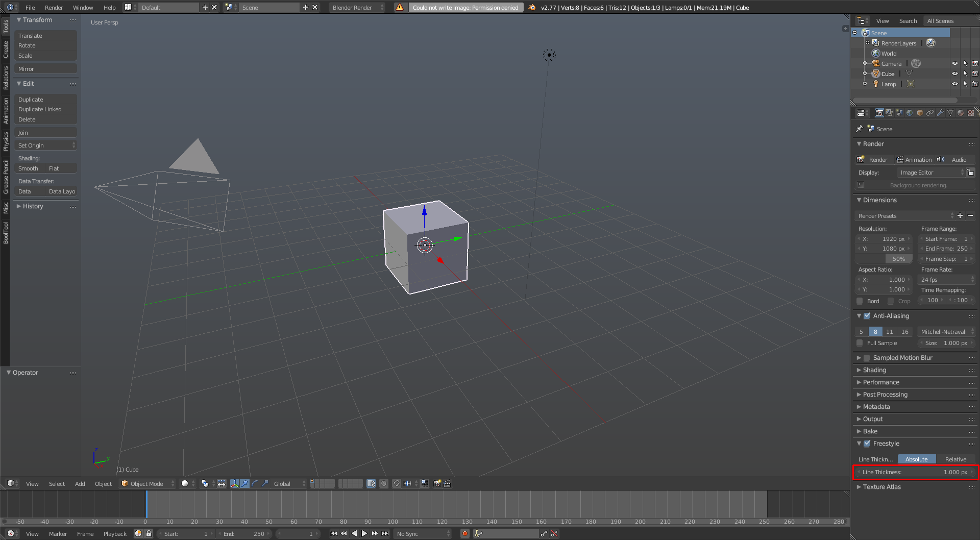Open the Render properties tab camera icon
This screenshot has height=540, width=980.
879,113
